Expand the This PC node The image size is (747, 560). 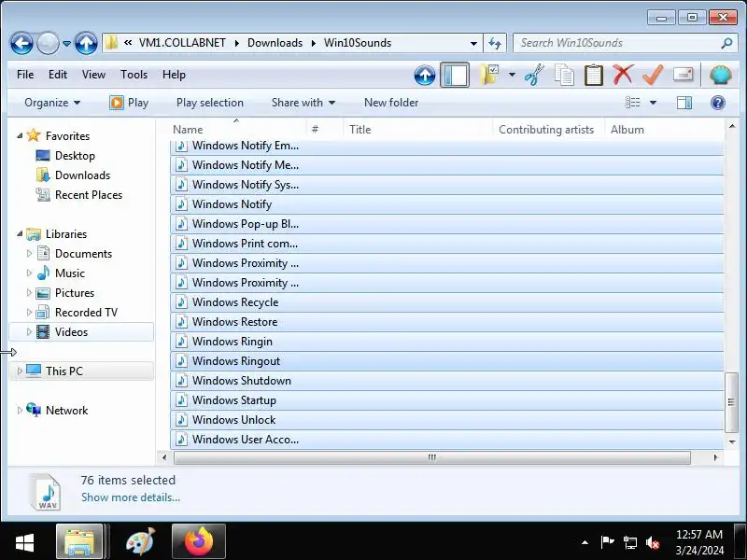point(20,371)
